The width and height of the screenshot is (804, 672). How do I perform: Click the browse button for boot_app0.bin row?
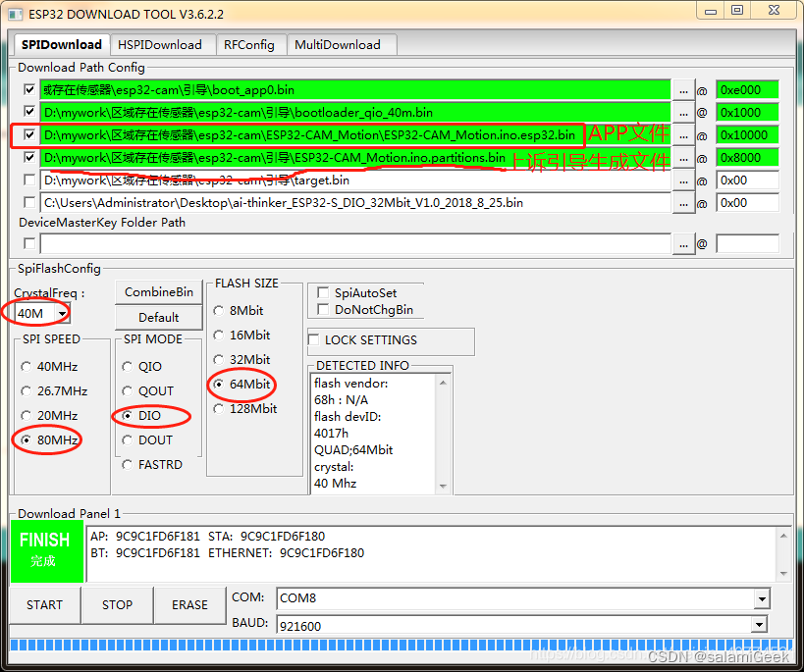[x=683, y=90]
